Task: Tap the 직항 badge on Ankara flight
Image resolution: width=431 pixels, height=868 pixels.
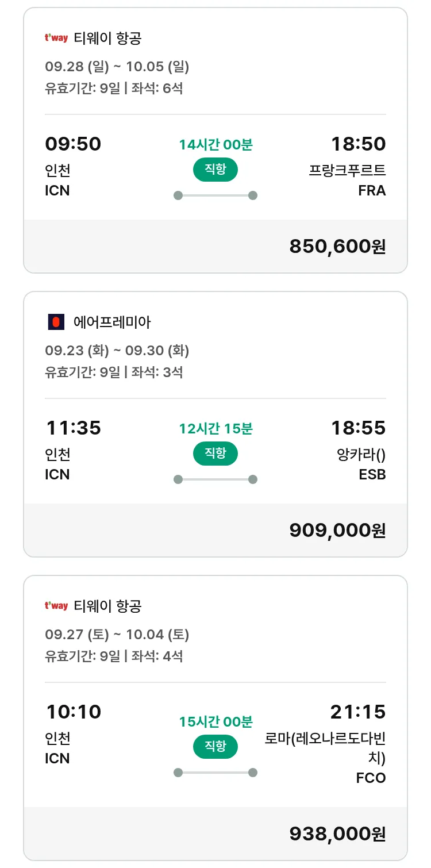Action: coord(215,454)
